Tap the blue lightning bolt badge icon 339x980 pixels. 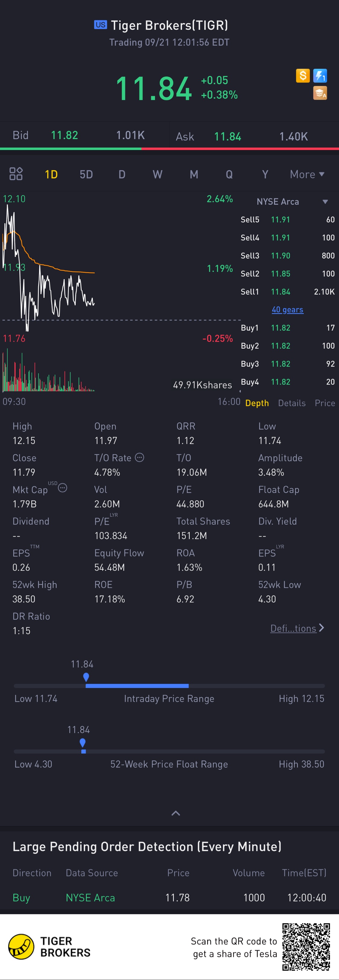[320, 76]
